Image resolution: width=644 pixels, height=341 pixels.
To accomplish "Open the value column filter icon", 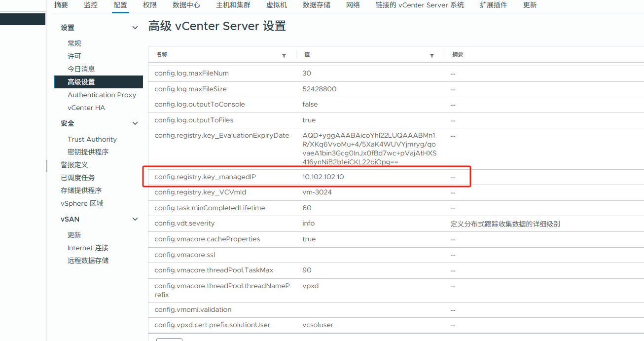I will pyautogui.click(x=432, y=56).
